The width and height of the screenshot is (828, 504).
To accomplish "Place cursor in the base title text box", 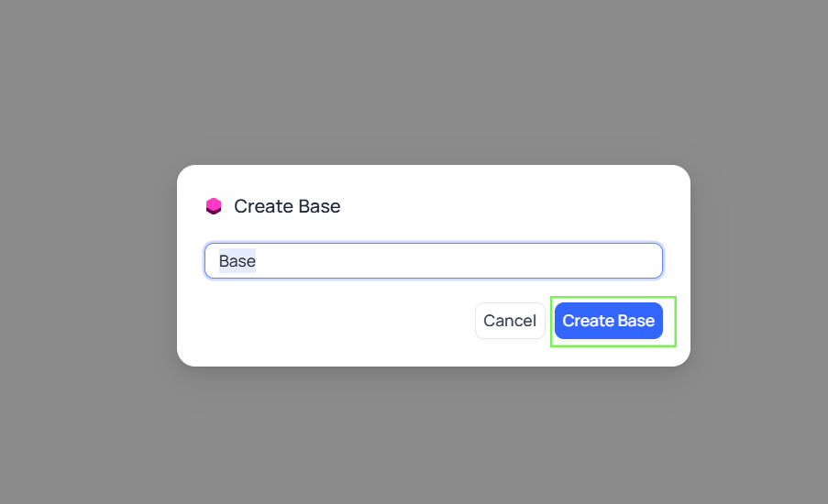I will coord(433,261).
